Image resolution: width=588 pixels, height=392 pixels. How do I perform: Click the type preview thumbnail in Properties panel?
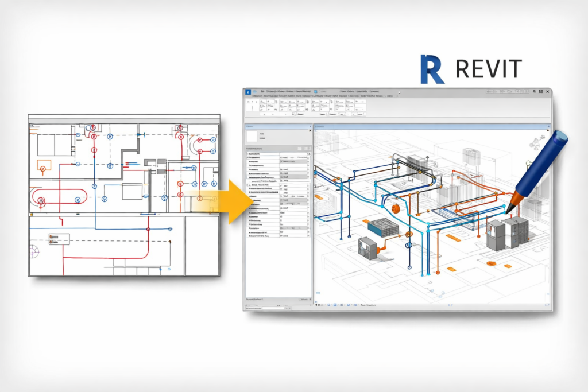tap(253, 137)
